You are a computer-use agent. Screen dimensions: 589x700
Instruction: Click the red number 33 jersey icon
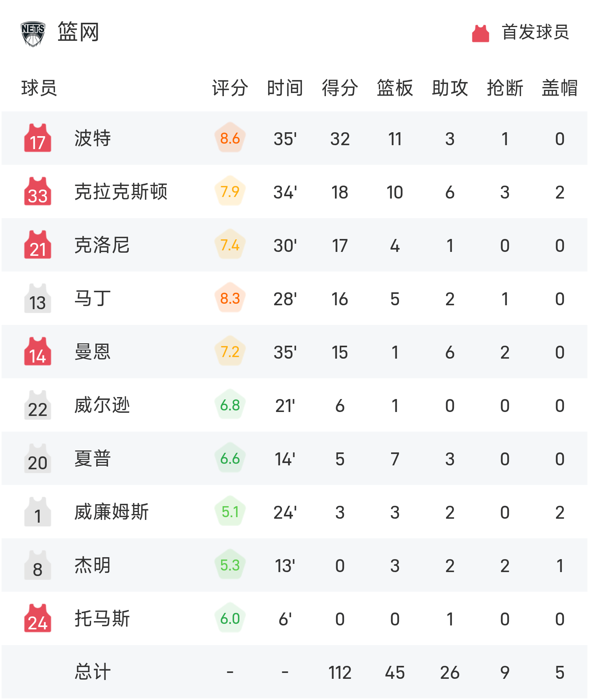pyautogui.click(x=38, y=191)
